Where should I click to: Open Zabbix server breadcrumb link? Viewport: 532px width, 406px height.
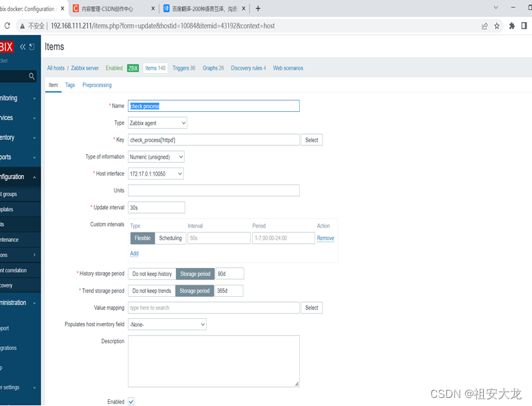click(85, 68)
